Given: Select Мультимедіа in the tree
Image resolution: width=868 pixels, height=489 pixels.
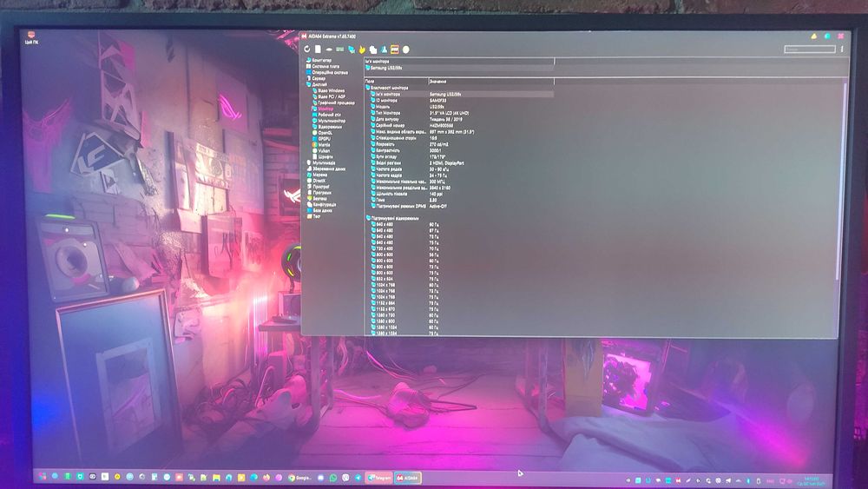Looking at the screenshot, I should tap(321, 162).
